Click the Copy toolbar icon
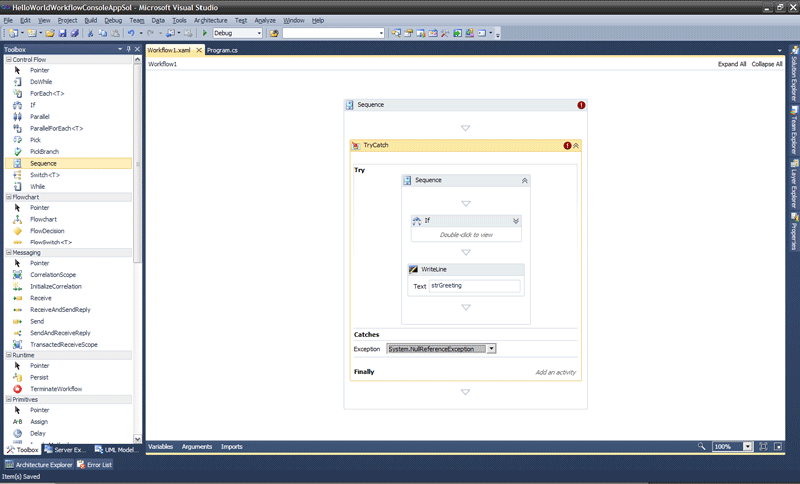Viewport: 800px width, 484px height. 103,33
